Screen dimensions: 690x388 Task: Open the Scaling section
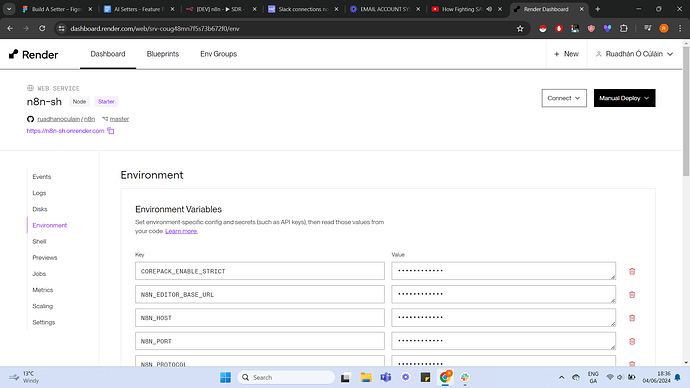[43, 306]
